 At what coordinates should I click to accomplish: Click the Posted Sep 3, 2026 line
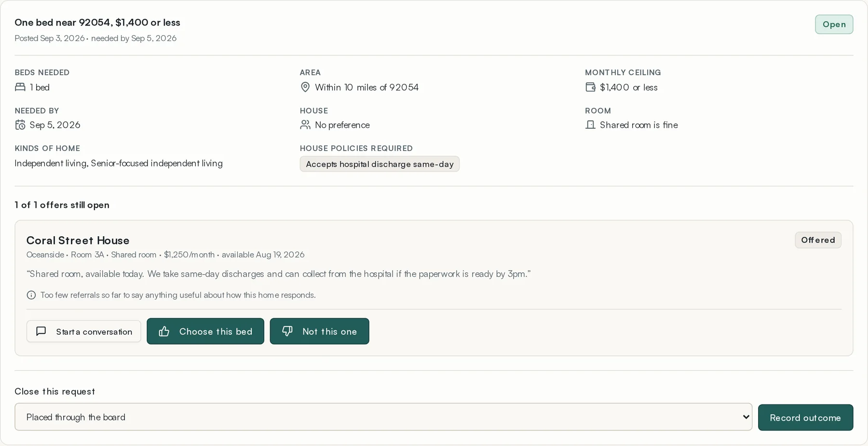pos(95,38)
